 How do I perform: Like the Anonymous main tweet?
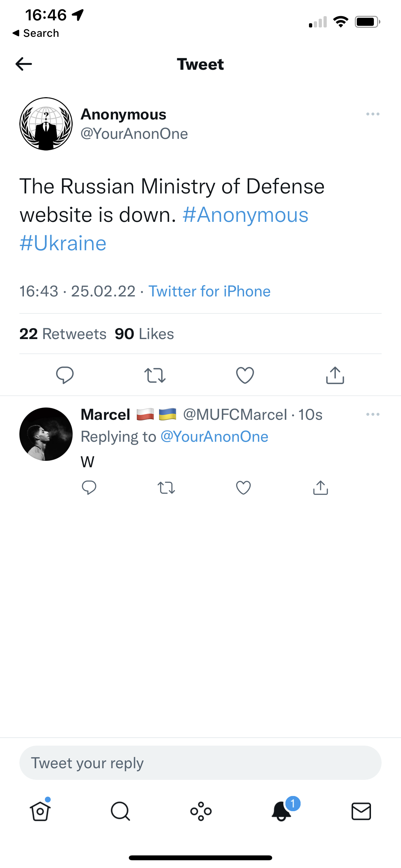[245, 375]
